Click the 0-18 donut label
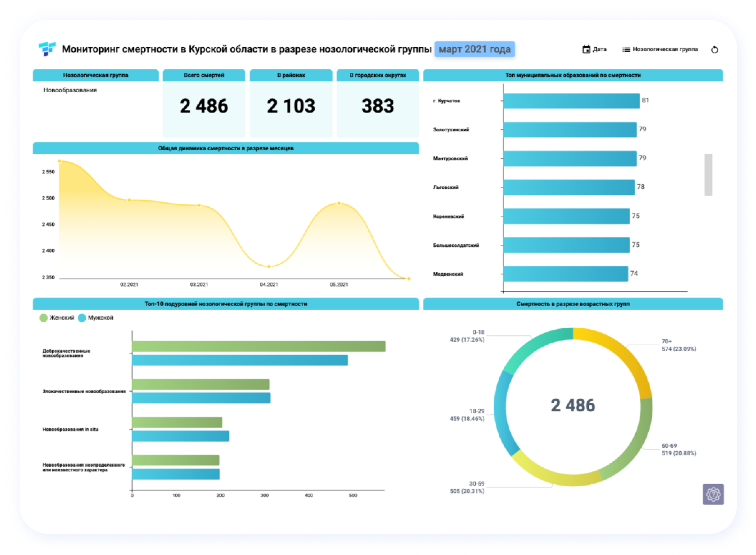Screen dimensions: 756x555 point(467,336)
